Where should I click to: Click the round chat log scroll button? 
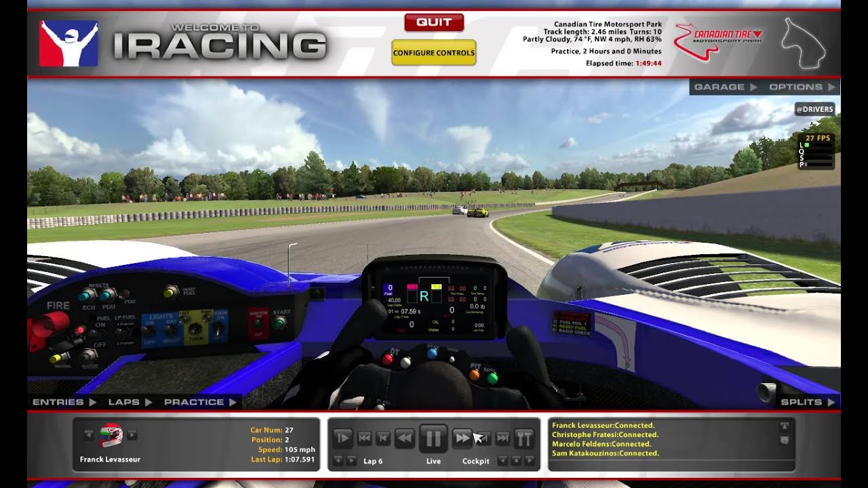(785, 440)
